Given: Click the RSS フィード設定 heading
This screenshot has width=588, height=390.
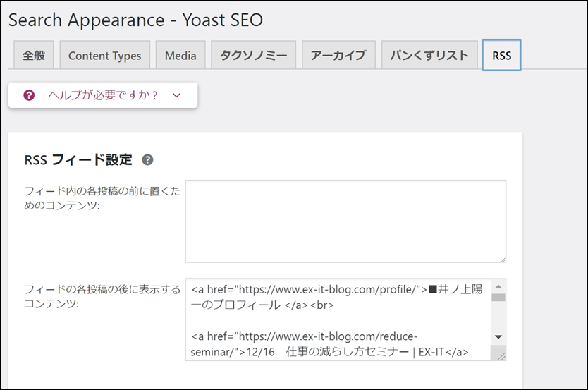Looking at the screenshot, I should pyautogui.click(x=78, y=160).
